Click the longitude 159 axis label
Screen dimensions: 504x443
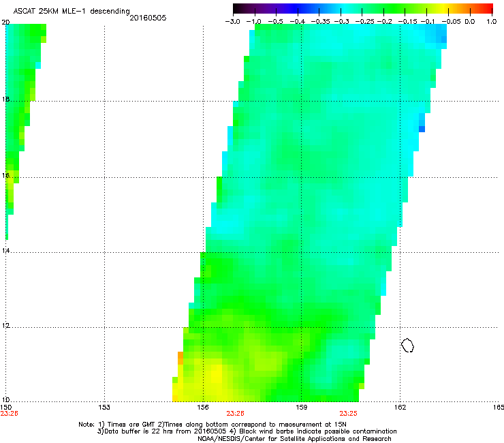coord(301,408)
